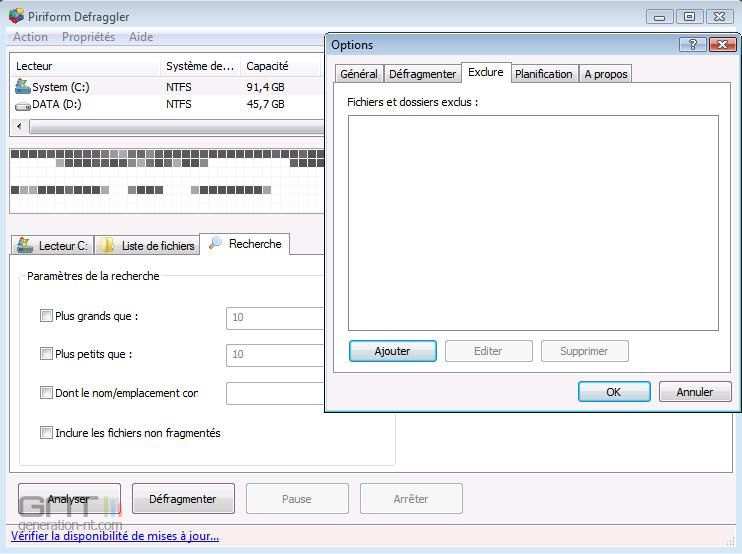Enable the 'Plus petits que' checkbox
This screenshot has height=554, width=742.
coord(46,353)
